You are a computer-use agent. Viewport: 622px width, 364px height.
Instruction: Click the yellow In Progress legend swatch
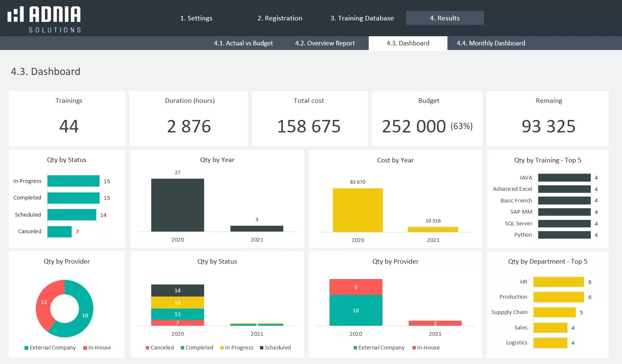point(222,348)
